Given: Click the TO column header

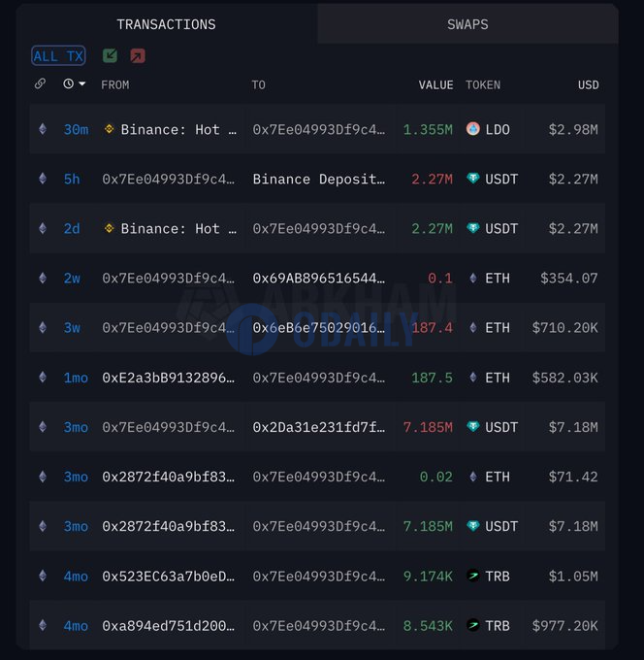Looking at the screenshot, I should 258,85.
